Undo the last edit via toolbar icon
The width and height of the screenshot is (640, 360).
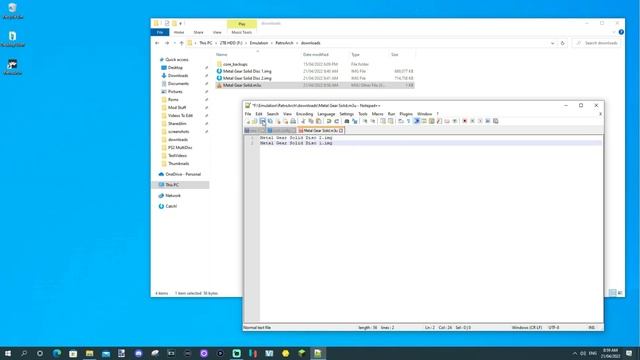[x=329, y=121]
